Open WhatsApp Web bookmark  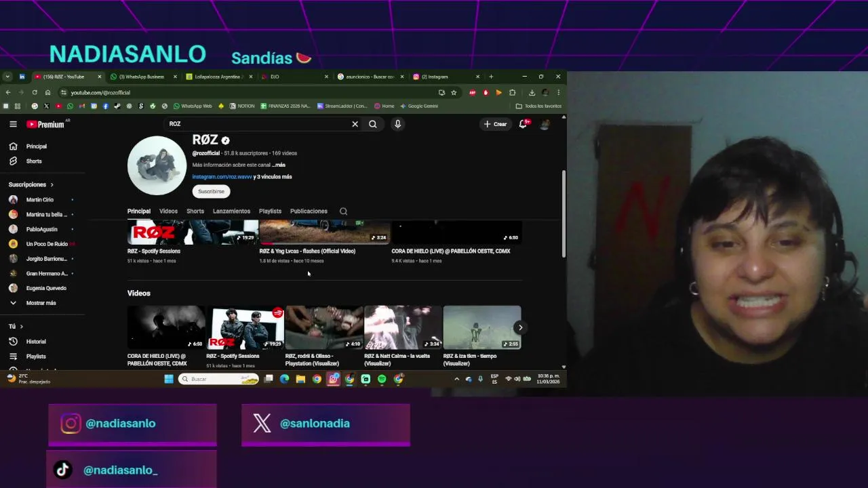pos(193,106)
